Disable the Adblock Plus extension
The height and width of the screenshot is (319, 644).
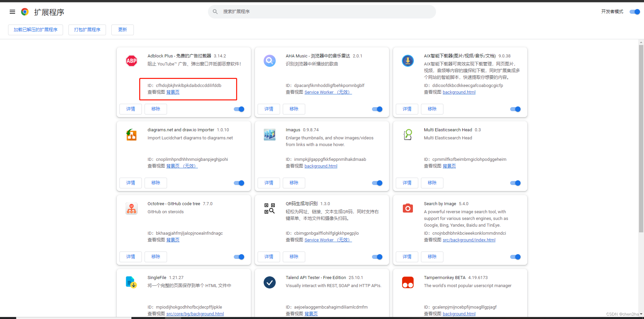pyautogui.click(x=239, y=109)
